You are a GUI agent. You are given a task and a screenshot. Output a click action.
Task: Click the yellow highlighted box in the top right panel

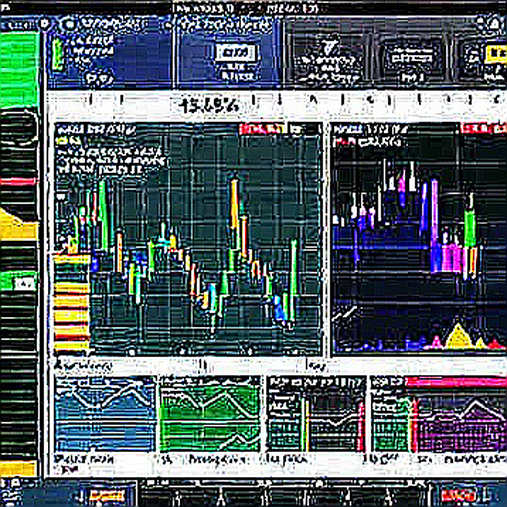point(497,53)
